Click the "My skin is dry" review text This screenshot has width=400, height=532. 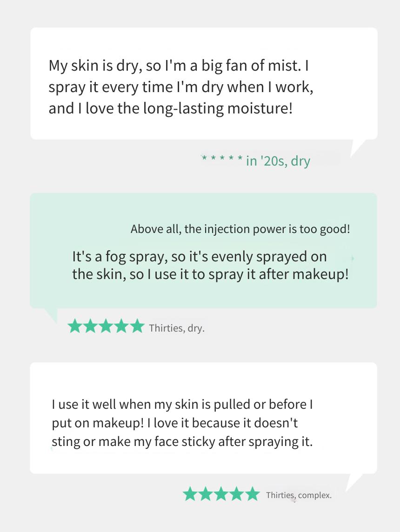181,87
